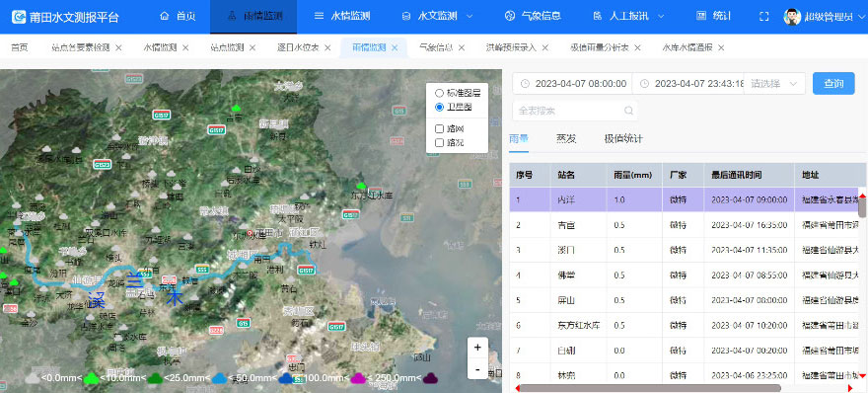Close the 站点监测 tab

coord(253,47)
